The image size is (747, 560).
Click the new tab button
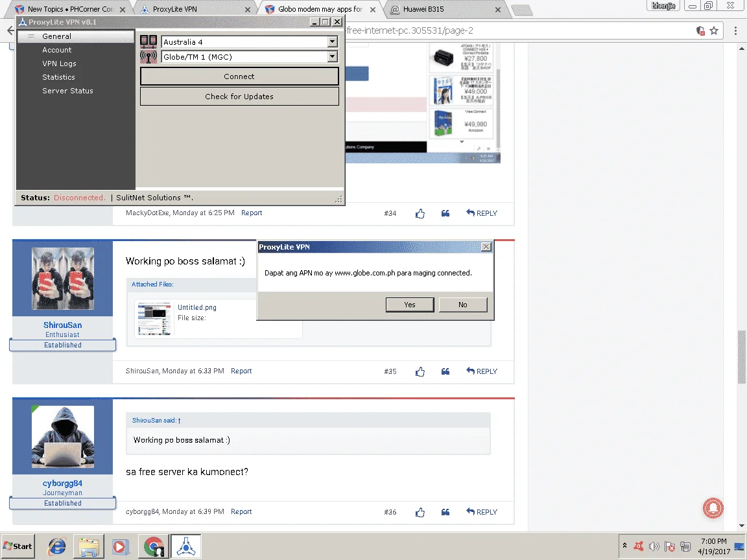coord(521,10)
